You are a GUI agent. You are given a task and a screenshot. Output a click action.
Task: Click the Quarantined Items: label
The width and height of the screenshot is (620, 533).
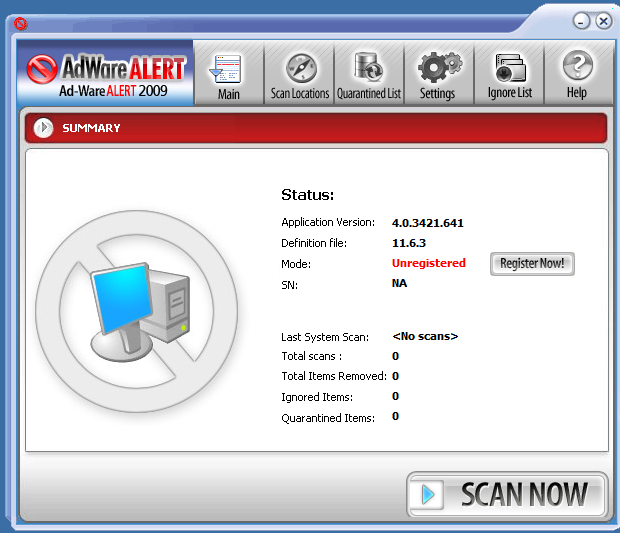click(x=328, y=418)
